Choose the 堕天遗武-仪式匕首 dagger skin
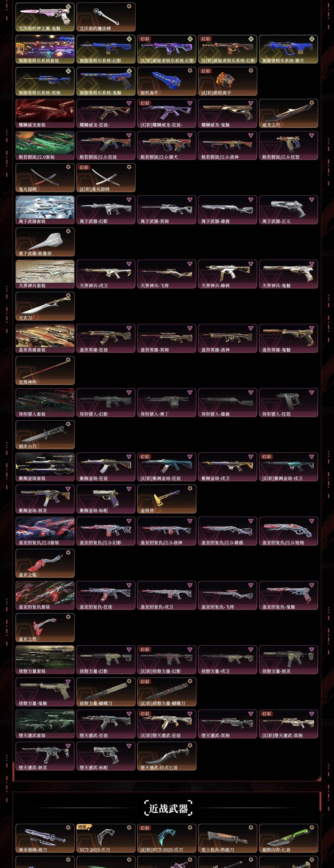 coord(167,756)
